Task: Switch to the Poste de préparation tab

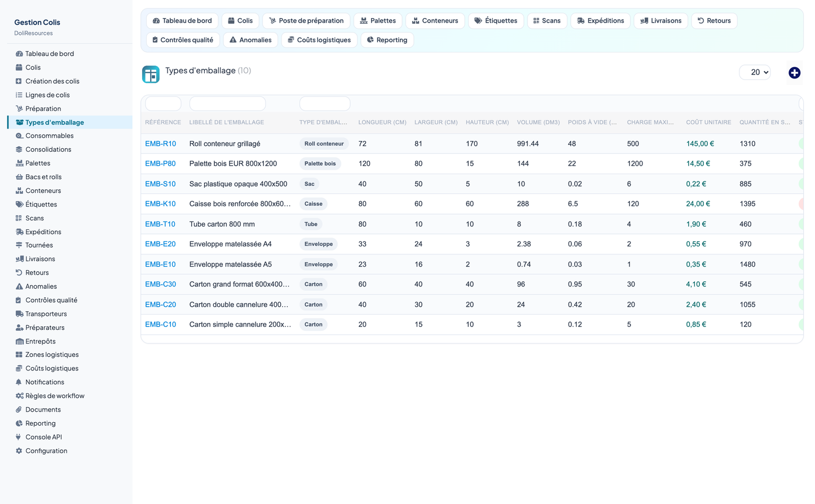Action: click(306, 21)
